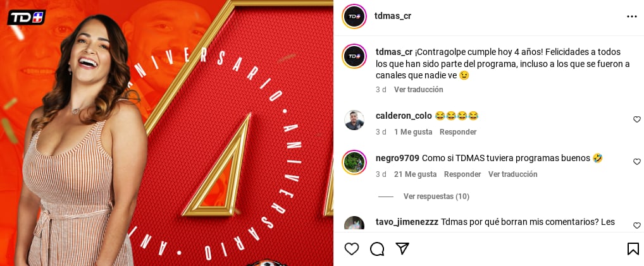Viewport: 644px width, 266px height.
Task: Reply to negro9709's comment
Action: pyautogui.click(x=462, y=174)
